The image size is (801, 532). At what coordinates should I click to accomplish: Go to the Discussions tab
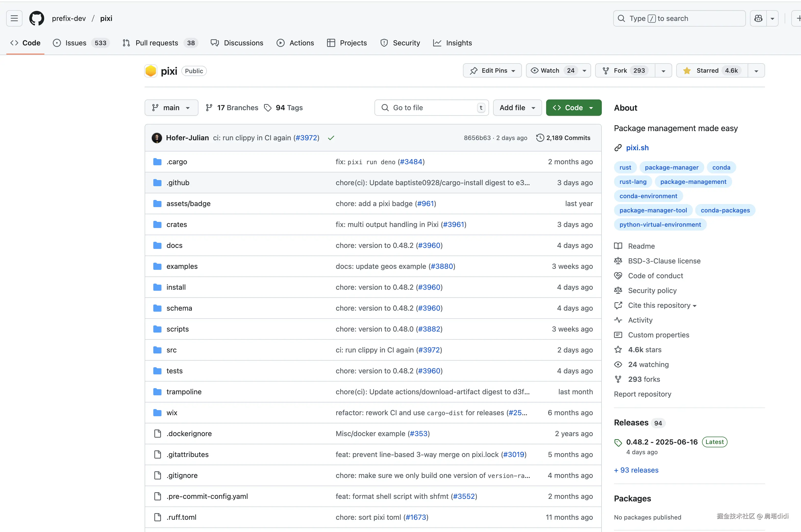pos(237,43)
